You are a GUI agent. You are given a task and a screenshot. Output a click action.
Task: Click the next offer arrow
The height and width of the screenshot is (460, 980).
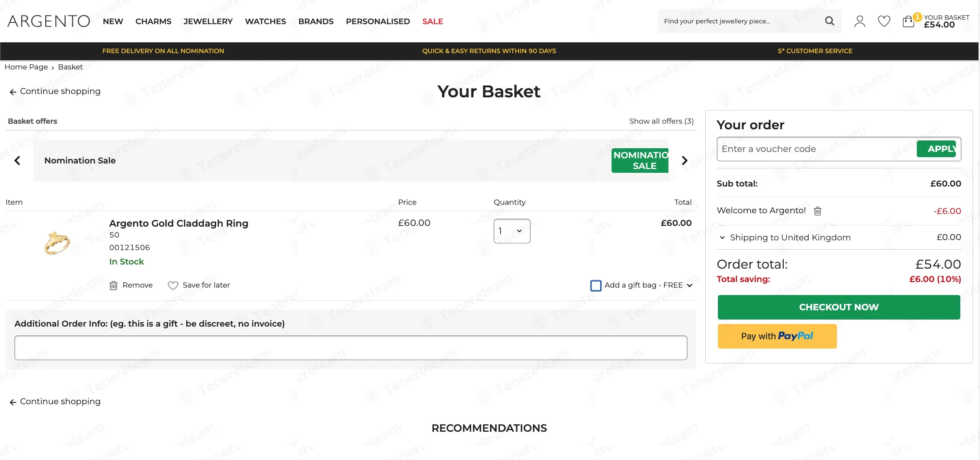point(684,161)
